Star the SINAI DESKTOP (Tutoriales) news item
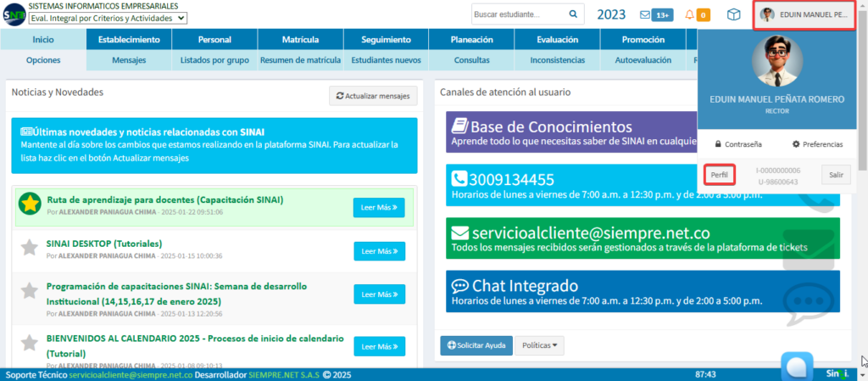Image resolution: width=868 pixels, height=381 pixels. pyautogui.click(x=31, y=248)
